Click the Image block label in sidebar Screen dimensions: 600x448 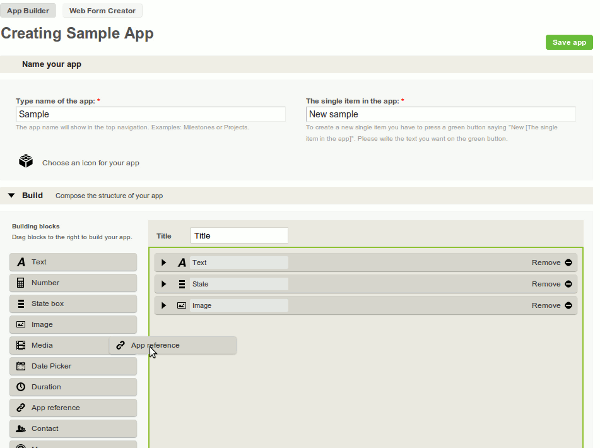(x=42, y=324)
